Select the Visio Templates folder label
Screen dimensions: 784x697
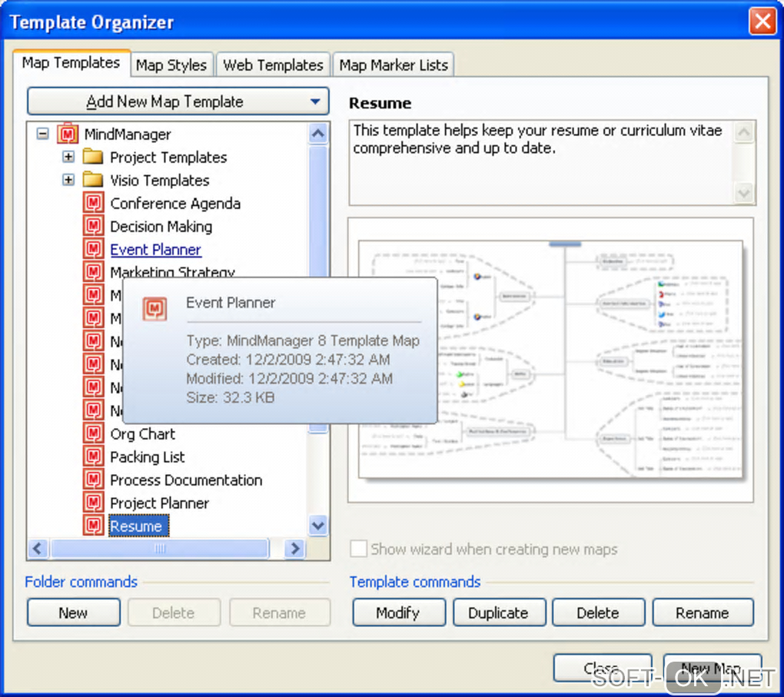click(160, 181)
